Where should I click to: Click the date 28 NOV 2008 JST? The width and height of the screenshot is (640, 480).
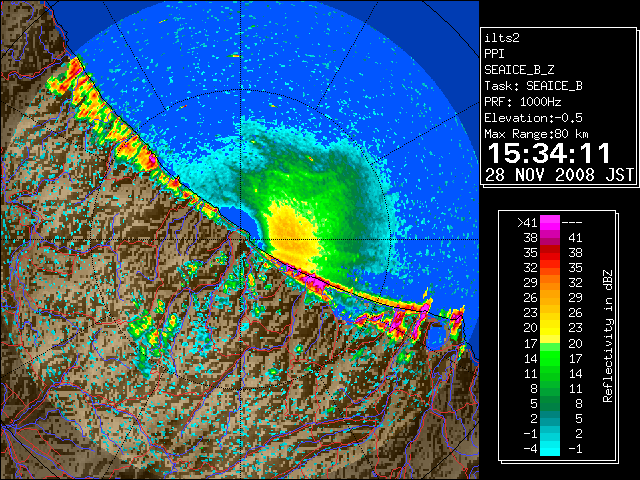[x=559, y=175]
